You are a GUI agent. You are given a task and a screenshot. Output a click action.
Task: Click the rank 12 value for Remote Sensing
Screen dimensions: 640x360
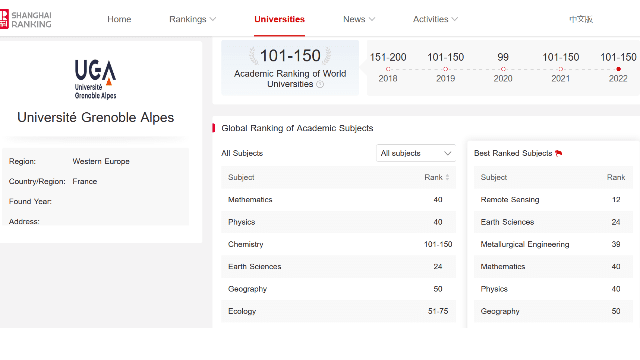[616, 200]
